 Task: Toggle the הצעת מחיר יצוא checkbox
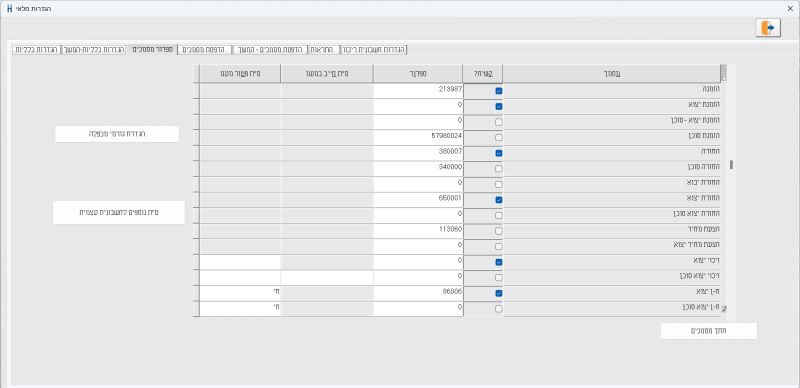(499, 247)
